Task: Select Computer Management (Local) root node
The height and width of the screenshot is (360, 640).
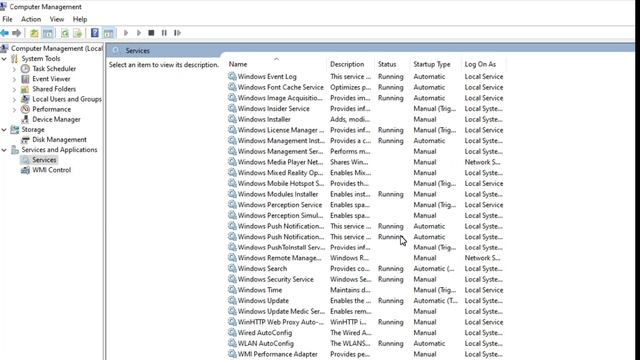Action: [57, 49]
